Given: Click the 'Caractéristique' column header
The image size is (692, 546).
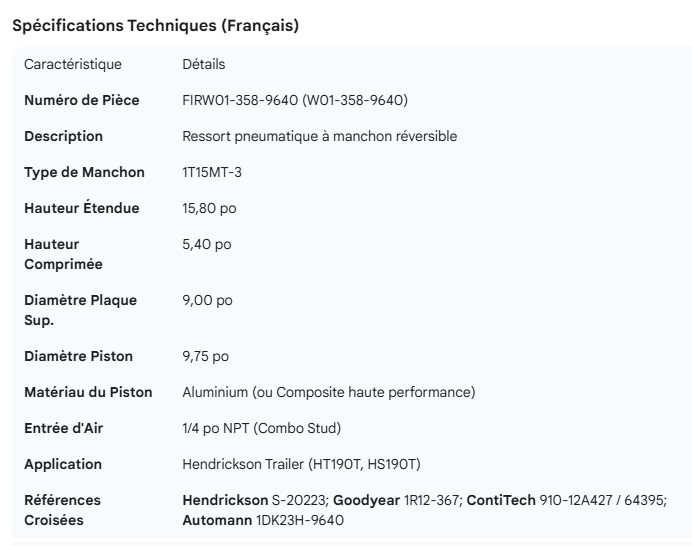Looking at the screenshot, I should (x=73, y=65).
